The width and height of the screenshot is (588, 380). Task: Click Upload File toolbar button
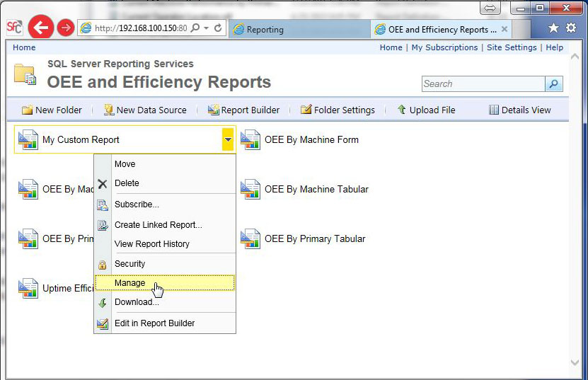[427, 110]
